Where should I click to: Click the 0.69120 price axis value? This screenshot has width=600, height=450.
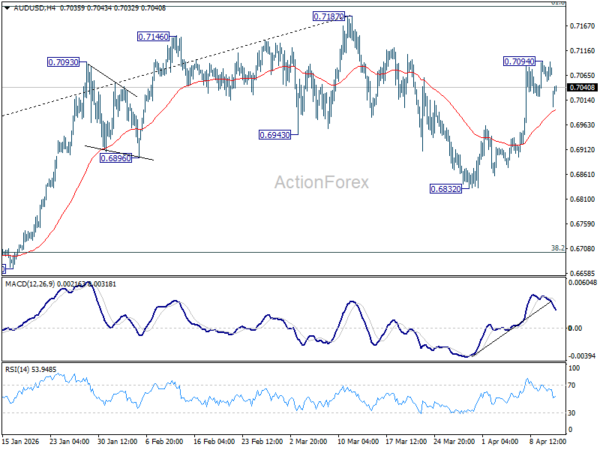[x=582, y=150]
